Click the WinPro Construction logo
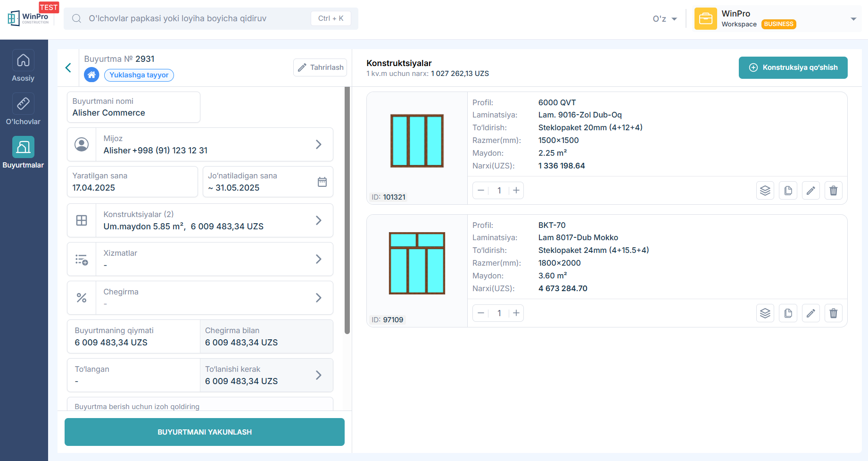Screen dimensions: 868x461 click(29, 18)
